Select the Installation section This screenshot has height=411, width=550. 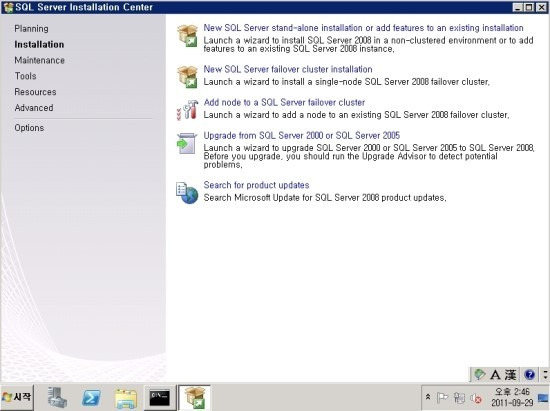(39, 45)
